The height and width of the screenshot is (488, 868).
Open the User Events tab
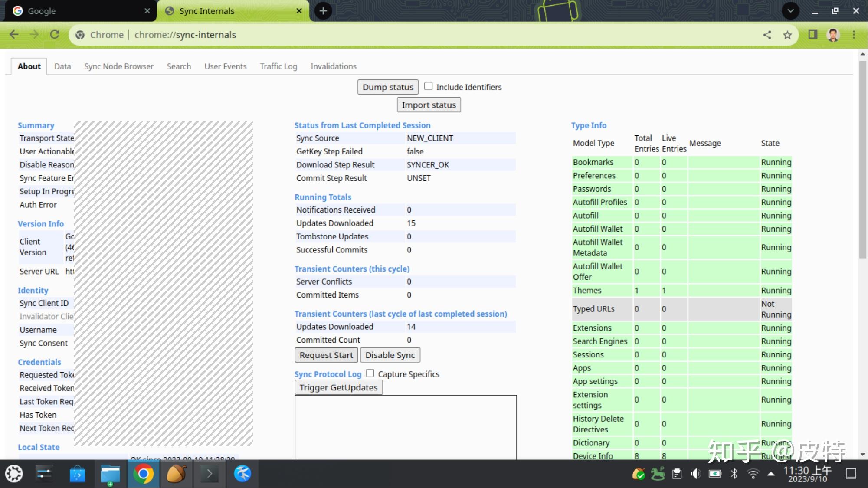[x=226, y=66]
